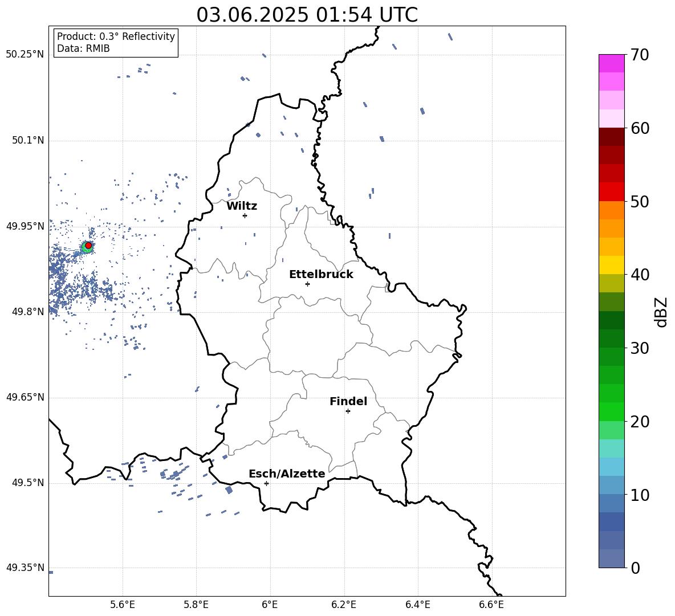Click the 50 value on the colorbar
Image resolution: width=675 pixels, height=616 pixels.
pos(640,202)
